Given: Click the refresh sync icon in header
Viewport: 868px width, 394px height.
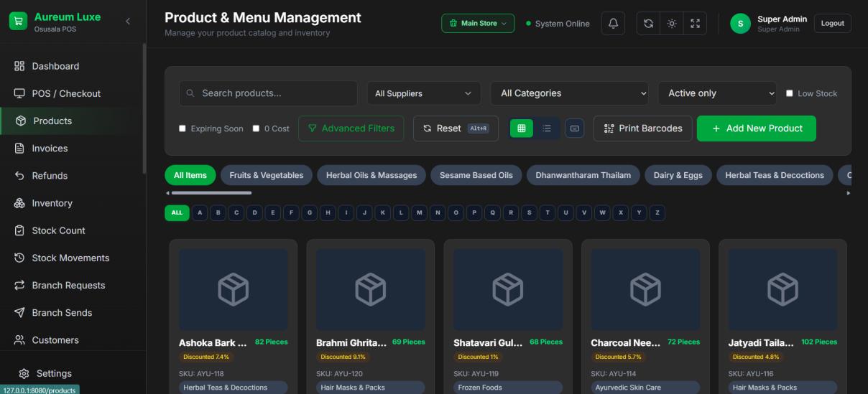Looking at the screenshot, I should click(x=648, y=23).
